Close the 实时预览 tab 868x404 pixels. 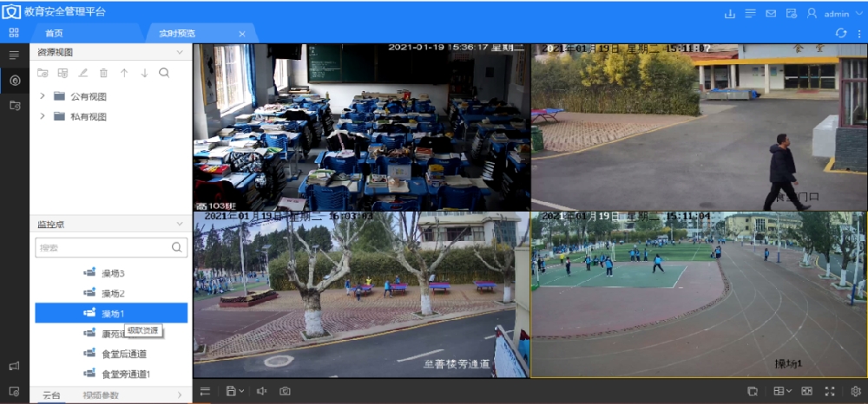tap(242, 34)
